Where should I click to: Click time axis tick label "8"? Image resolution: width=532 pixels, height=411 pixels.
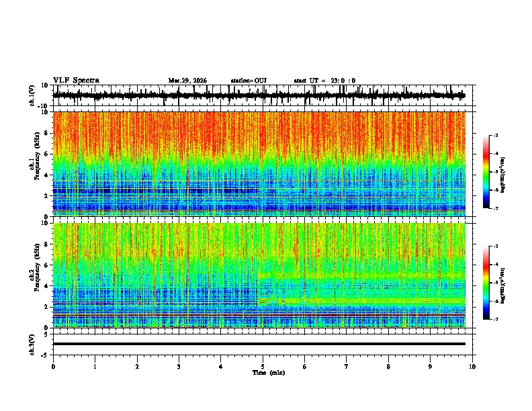pos(388,367)
